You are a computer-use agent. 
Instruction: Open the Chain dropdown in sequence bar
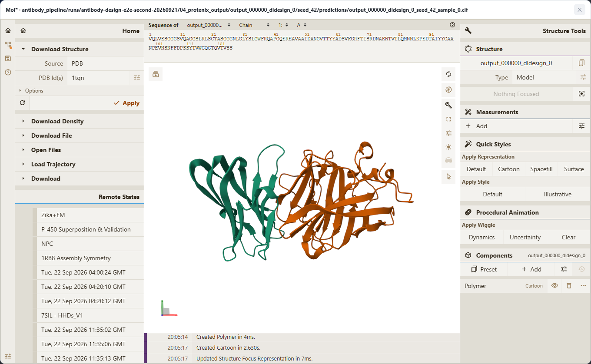coord(254,25)
